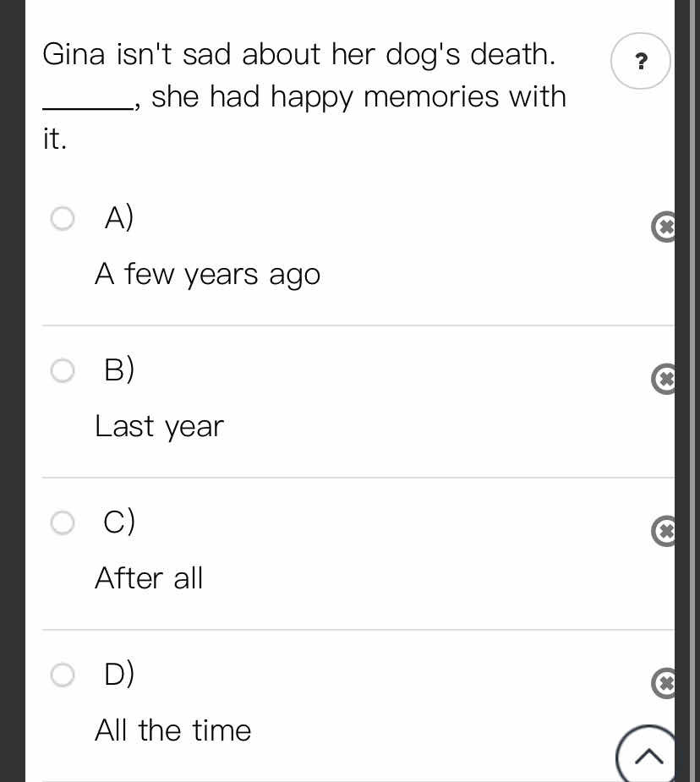
Task: Choose the answer text 'A few years ago'
Action: point(207,275)
